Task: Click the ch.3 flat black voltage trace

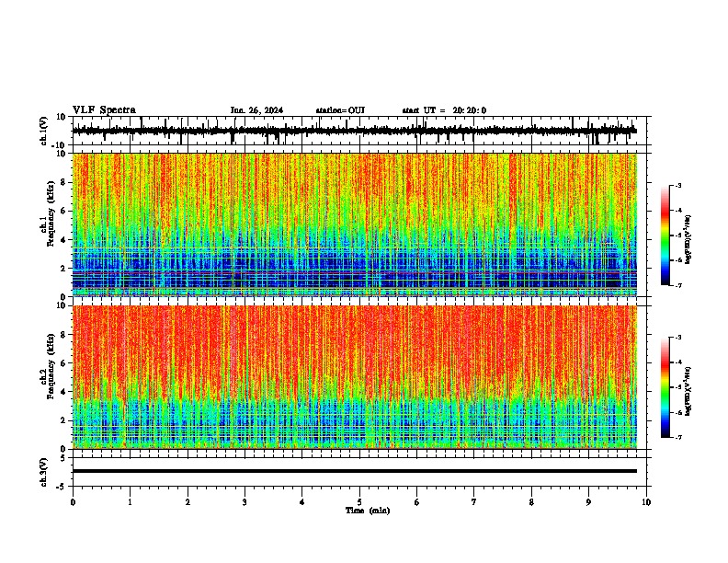Action: [355, 471]
